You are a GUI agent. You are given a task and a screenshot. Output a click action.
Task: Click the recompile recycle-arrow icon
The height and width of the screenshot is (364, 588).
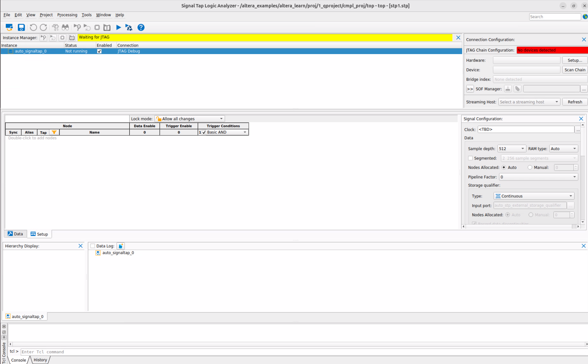coord(129,27)
